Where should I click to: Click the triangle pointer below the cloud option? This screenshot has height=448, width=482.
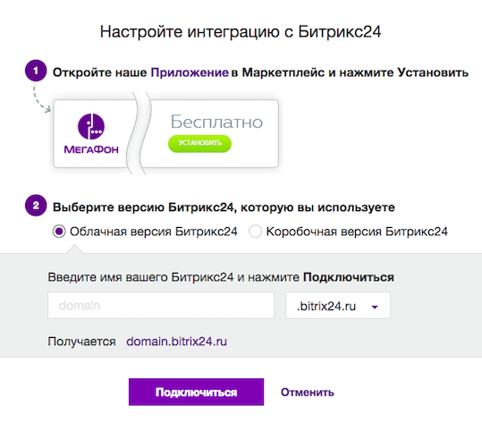(x=74, y=249)
